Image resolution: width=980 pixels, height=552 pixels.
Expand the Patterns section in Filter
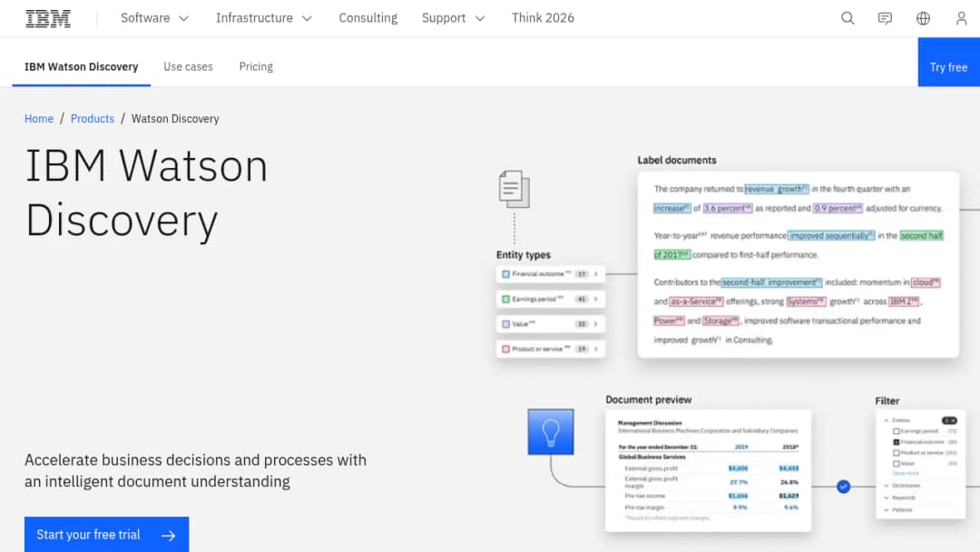coord(887,510)
